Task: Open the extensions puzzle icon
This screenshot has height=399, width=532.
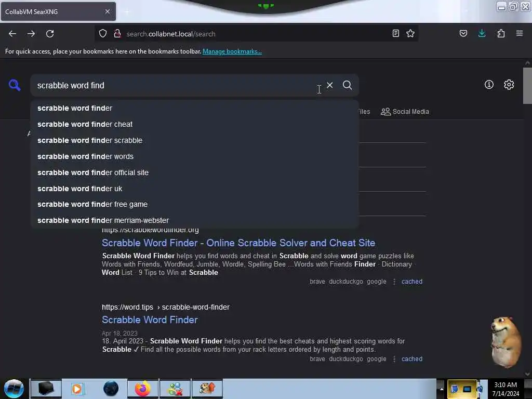Action: click(x=501, y=33)
